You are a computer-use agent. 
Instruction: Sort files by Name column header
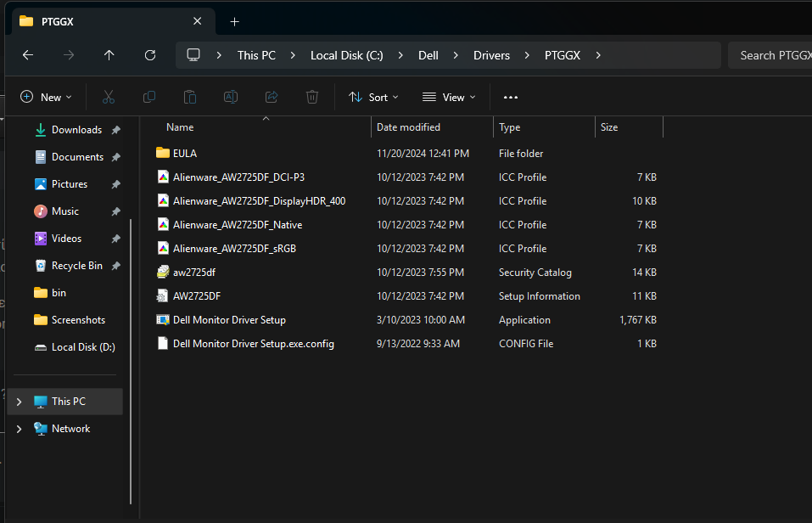click(x=180, y=127)
